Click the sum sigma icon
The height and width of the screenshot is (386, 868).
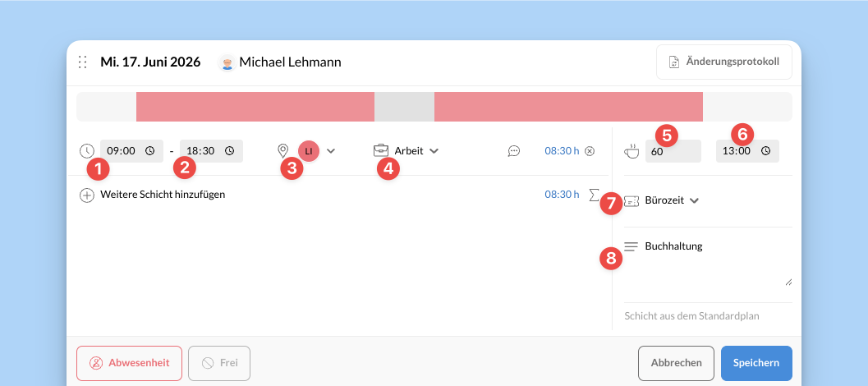(x=594, y=195)
